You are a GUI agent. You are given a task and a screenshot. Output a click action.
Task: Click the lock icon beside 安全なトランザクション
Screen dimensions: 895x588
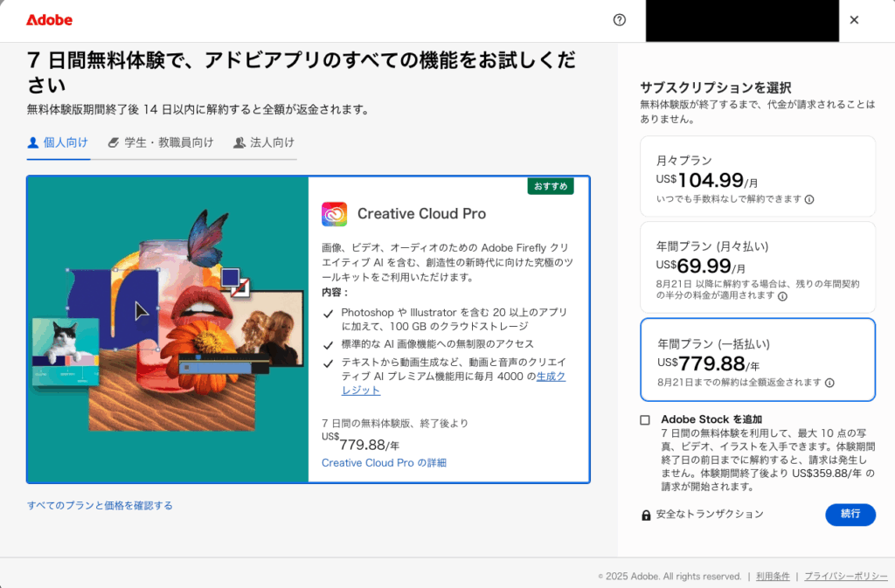[x=646, y=515]
